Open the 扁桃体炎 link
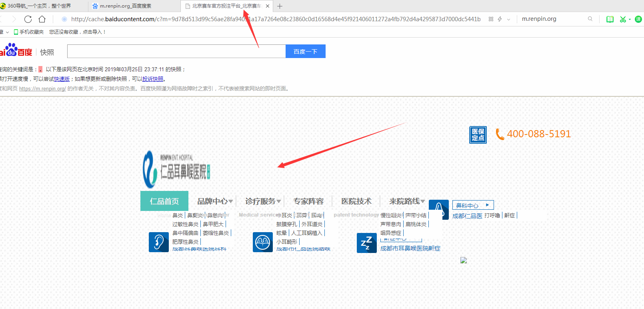This screenshot has height=309, width=644. click(x=416, y=224)
